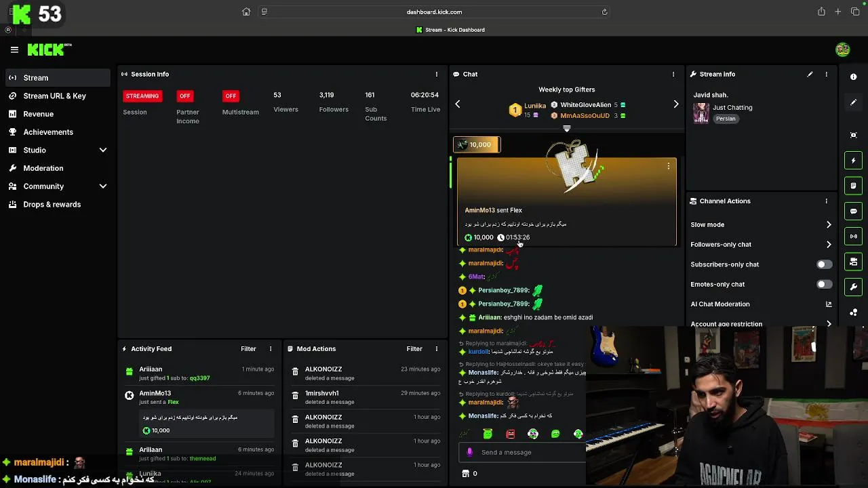Click the microphone icon in message box
868x488 pixels.
pos(470,452)
